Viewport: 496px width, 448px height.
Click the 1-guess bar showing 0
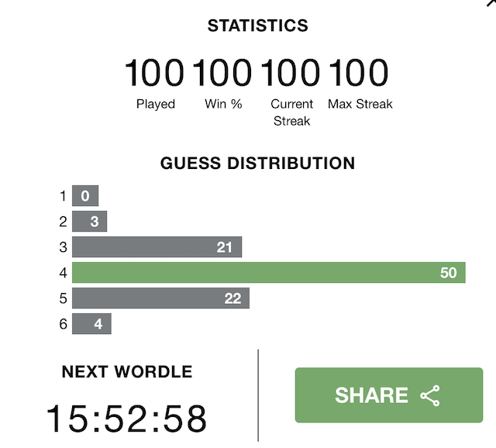coord(85,195)
